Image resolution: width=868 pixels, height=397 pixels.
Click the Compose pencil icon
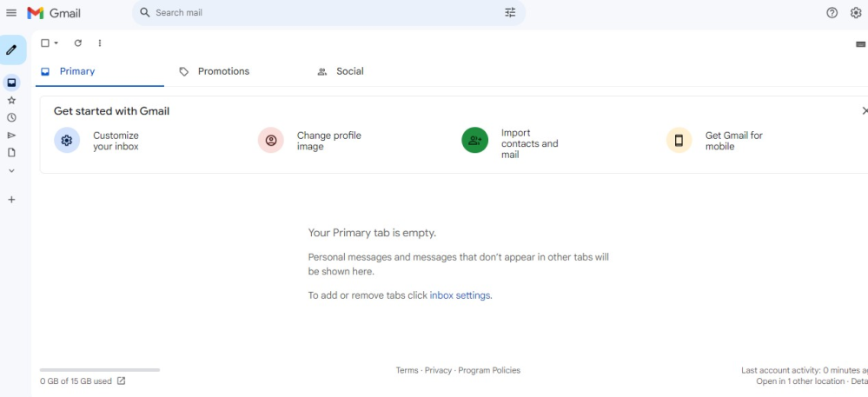point(11,50)
